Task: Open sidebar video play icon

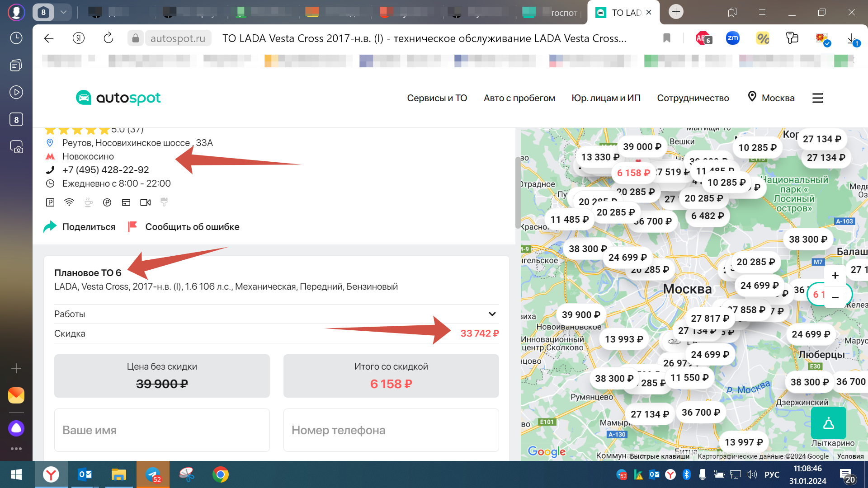Action: click(x=16, y=92)
